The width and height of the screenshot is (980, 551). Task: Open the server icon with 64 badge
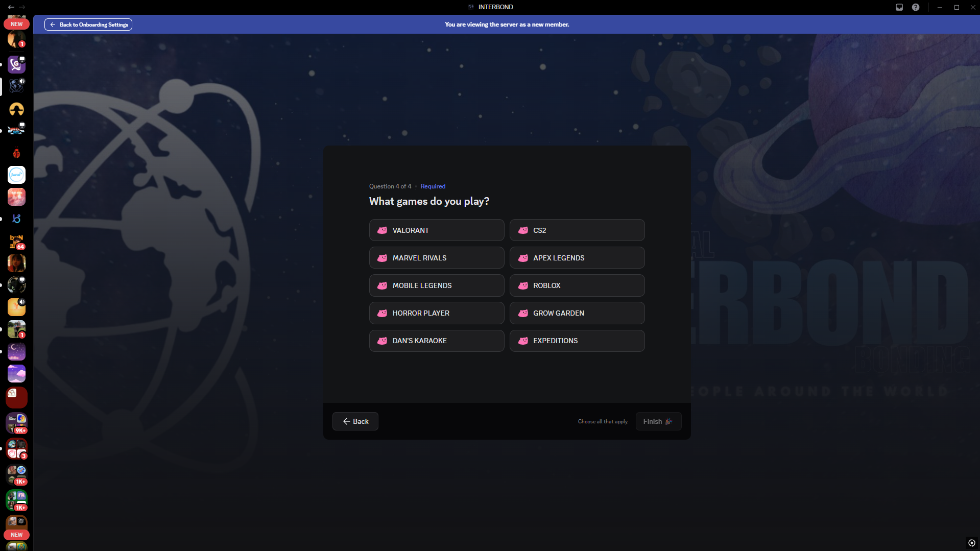16,241
